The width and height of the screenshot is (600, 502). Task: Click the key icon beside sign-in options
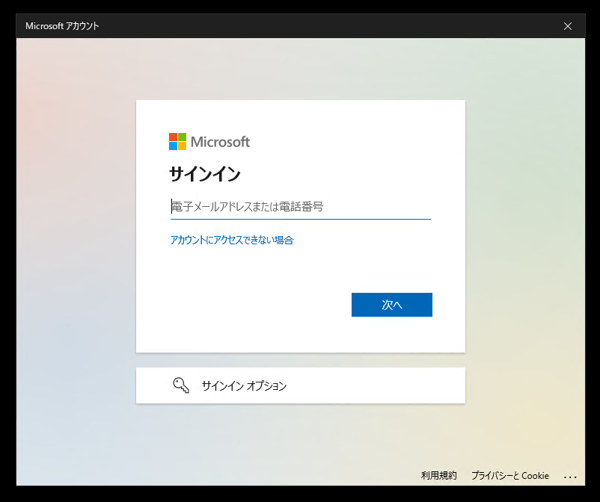pyautogui.click(x=181, y=385)
